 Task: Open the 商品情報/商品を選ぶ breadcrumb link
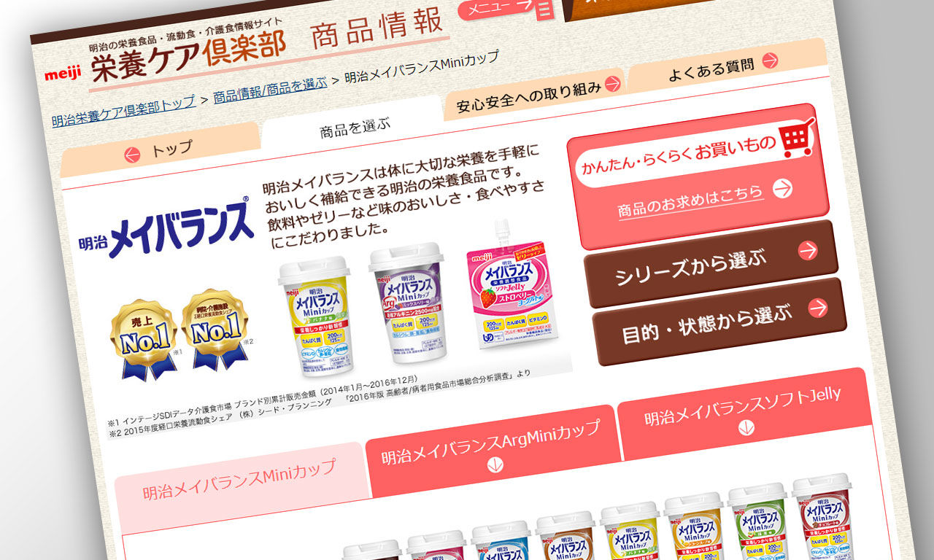pyautogui.click(x=270, y=90)
